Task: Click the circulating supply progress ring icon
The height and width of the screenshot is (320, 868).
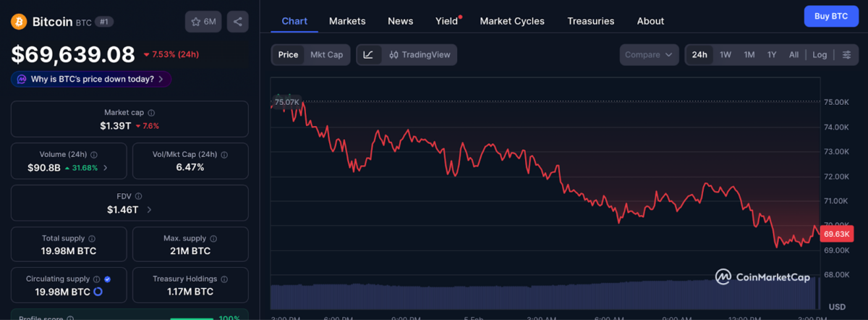Action: (x=98, y=292)
